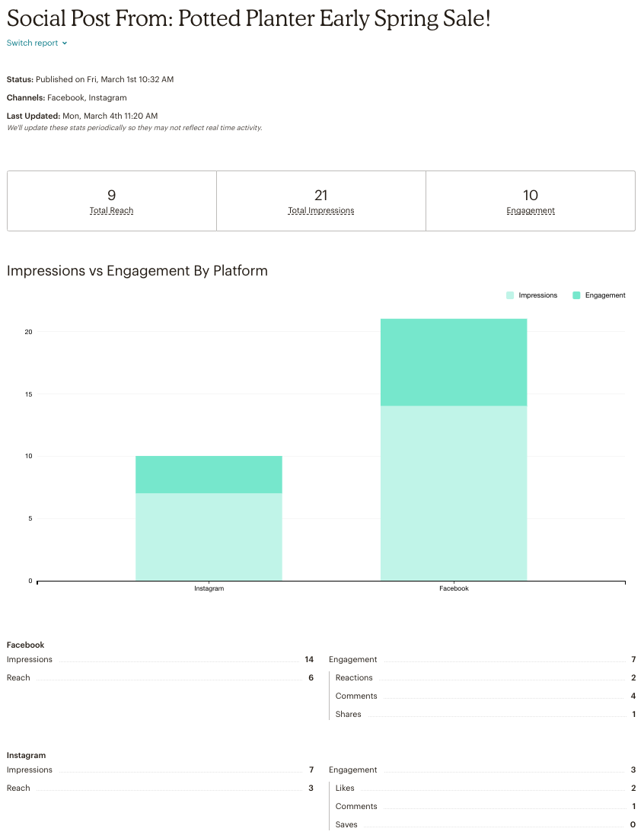Click the Facebook axis label
Screen dimensions: 644x838
(x=453, y=588)
